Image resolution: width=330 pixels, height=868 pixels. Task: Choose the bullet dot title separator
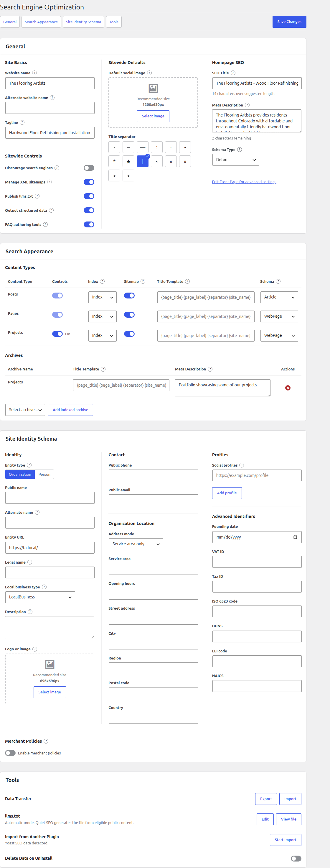coord(185,147)
